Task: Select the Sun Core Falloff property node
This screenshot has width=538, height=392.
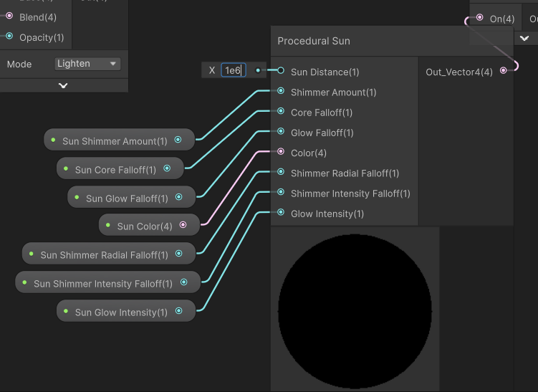Action: point(115,170)
